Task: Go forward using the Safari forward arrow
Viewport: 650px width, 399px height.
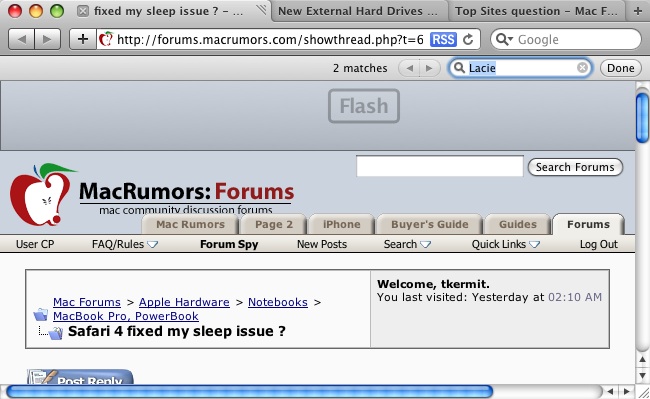Action: coord(48,39)
